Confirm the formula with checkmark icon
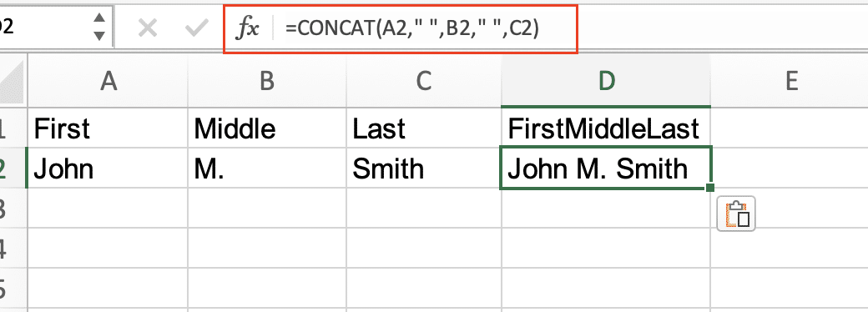The height and width of the screenshot is (312, 868). (196, 28)
